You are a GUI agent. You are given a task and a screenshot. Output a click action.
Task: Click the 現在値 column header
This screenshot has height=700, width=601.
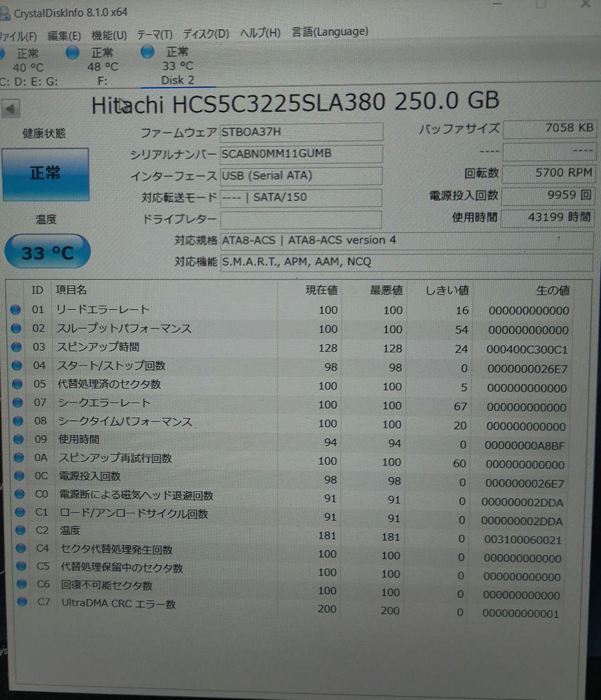322,290
